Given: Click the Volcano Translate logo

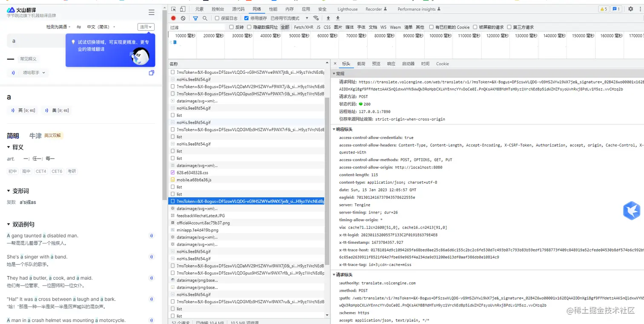Looking at the screenshot, I should pos(22,10).
